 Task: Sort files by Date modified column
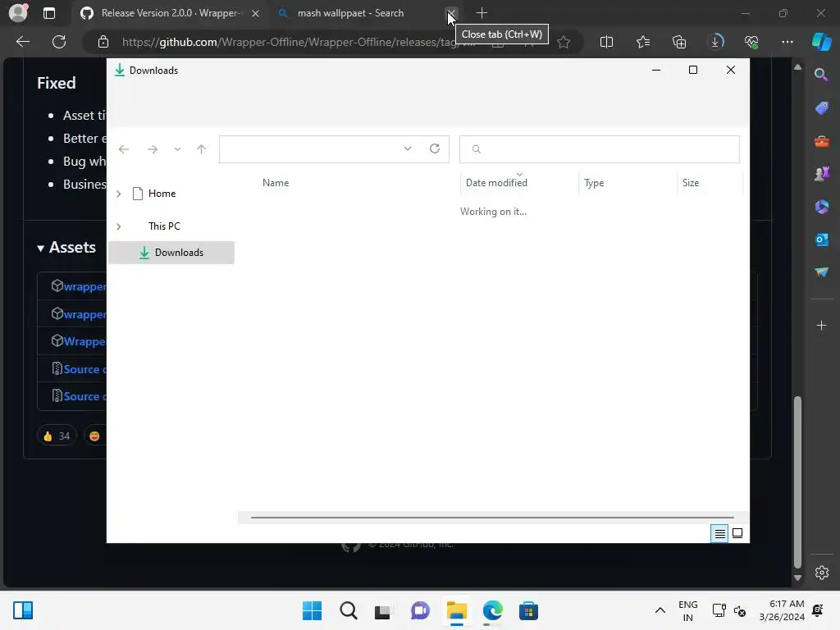tap(496, 183)
